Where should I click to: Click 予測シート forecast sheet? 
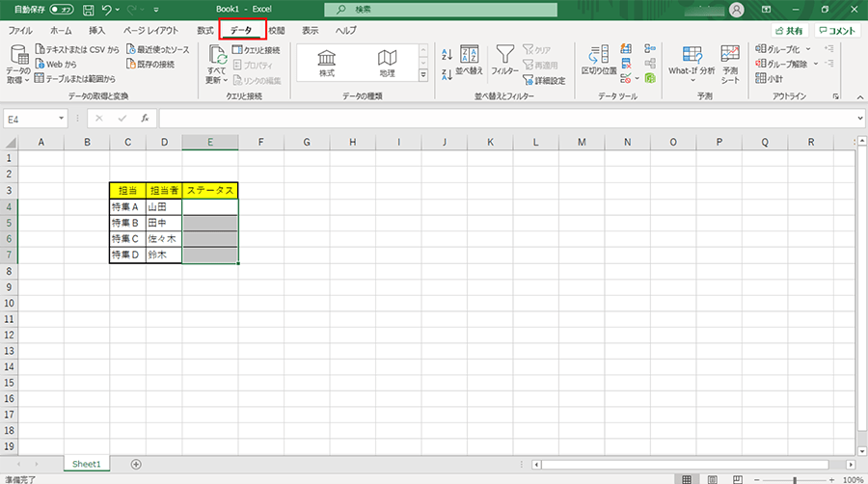pos(730,65)
